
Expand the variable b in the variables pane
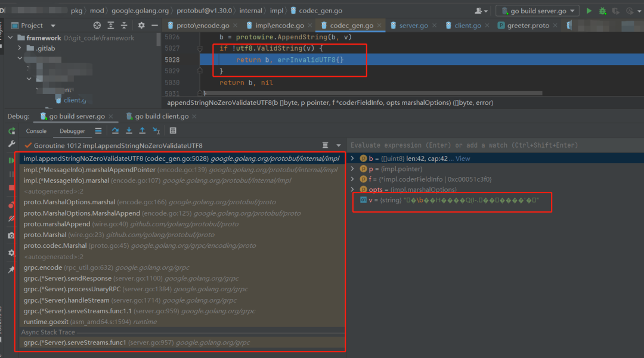(352, 158)
